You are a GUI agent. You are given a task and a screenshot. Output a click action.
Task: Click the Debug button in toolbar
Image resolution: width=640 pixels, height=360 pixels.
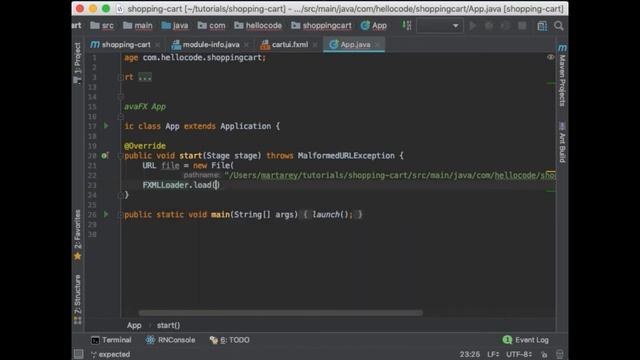click(x=489, y=26)
